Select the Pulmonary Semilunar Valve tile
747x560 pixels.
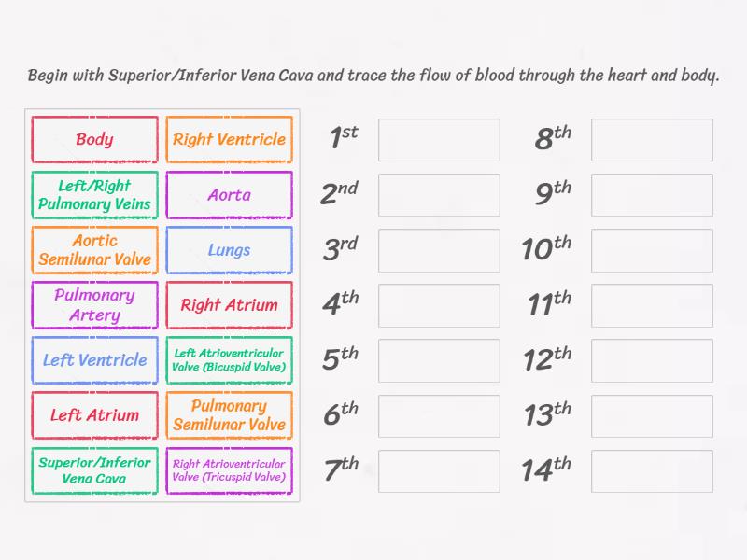[229, 415]
